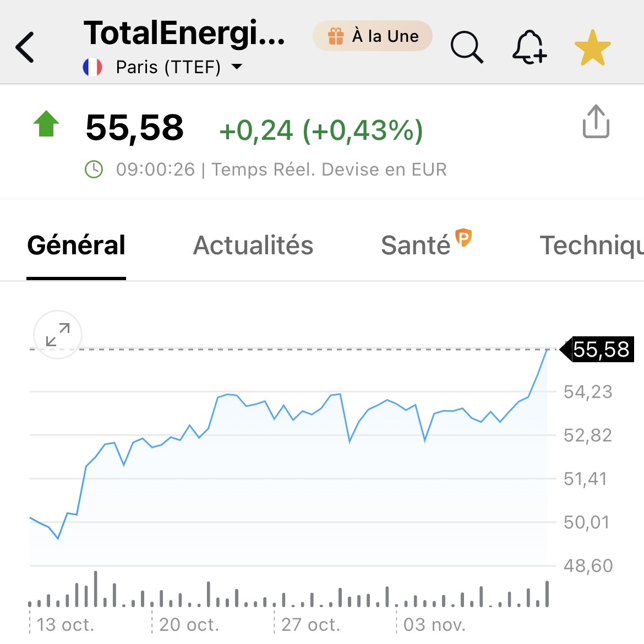
Task: Open the Paris (TTEF) exchange dropdown
Action: pos(168,67)
